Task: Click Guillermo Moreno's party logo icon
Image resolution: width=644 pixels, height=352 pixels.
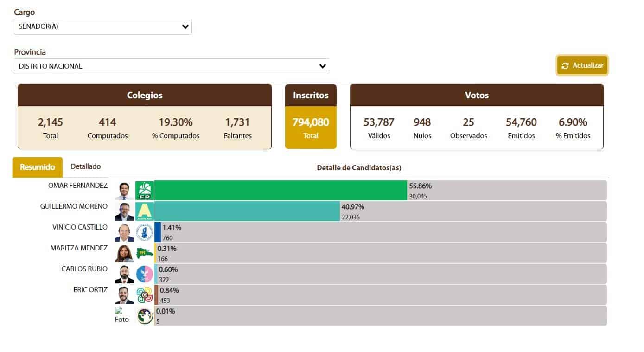Action: 144,211
